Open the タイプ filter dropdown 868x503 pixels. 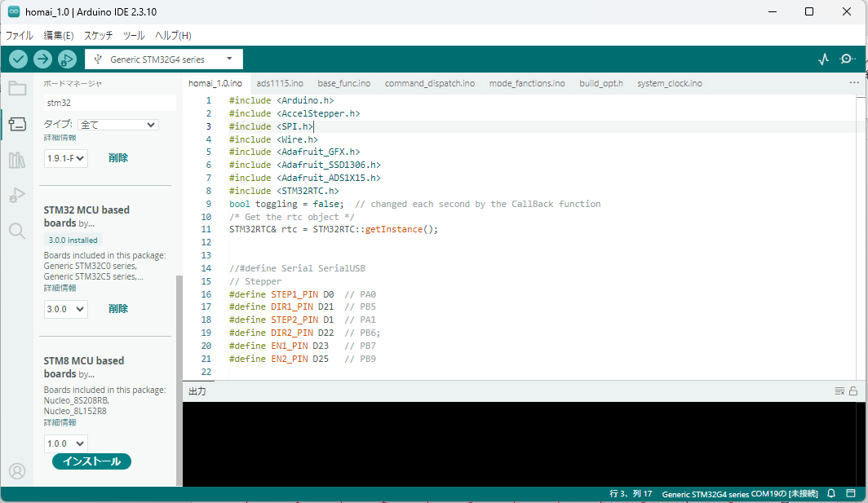point(118,125)
